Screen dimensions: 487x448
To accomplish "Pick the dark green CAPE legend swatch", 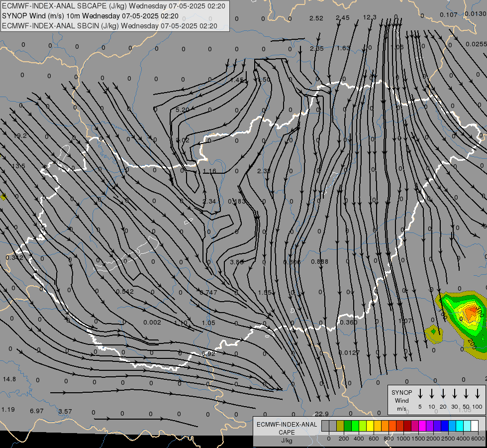I will point(348,426).
